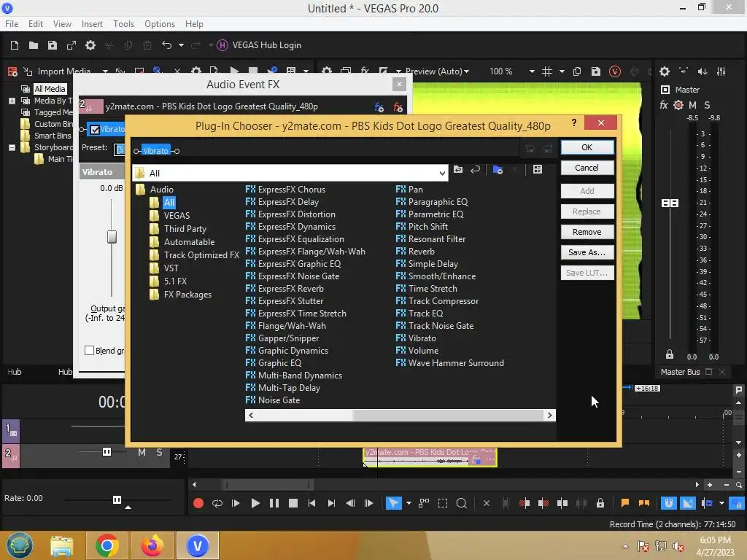Copy snapshot to clipboard in preview toolbar
This screenshot has width=747, height=560.
[x=577, y=71]
